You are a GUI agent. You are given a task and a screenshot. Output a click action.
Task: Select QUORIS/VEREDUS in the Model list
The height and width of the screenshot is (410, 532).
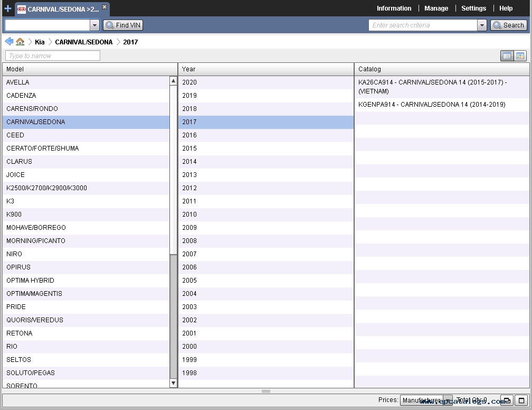pos(86,320)
